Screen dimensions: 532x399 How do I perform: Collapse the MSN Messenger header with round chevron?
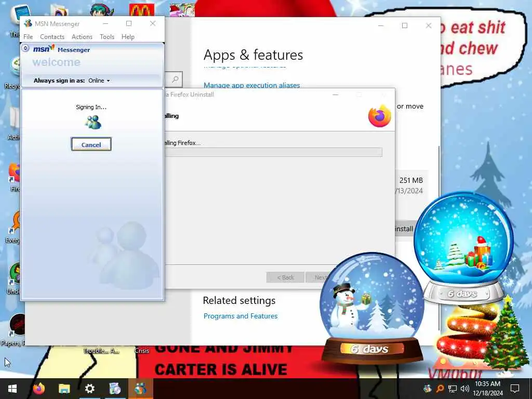(25, 48)
